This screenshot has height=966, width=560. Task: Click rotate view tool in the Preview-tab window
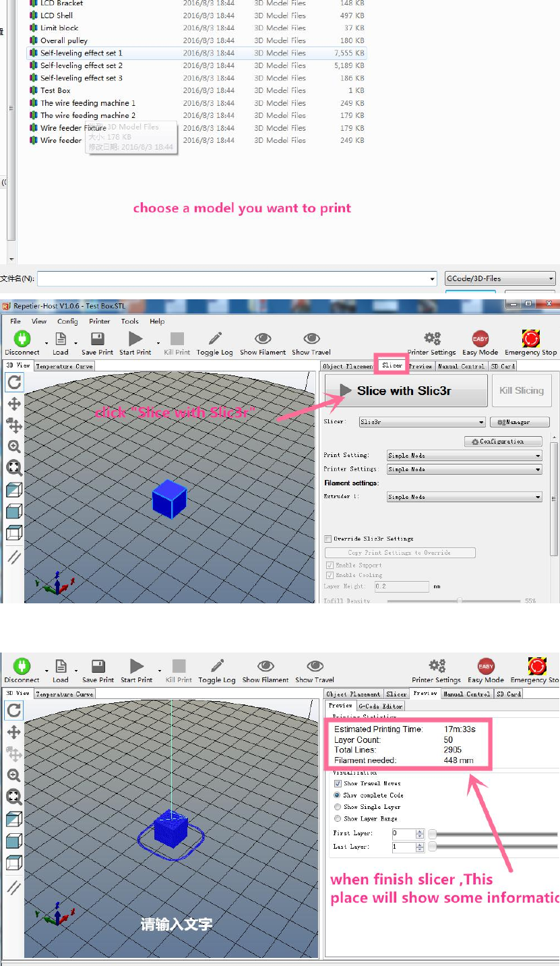(x=13, y=710)
